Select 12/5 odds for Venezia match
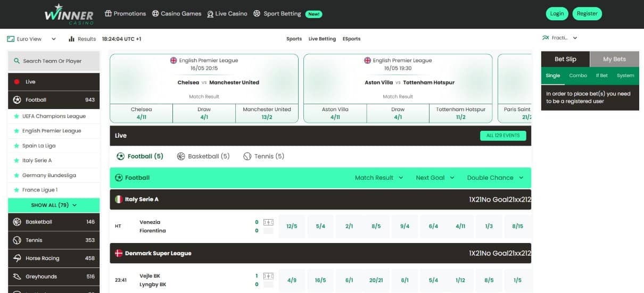Screen dimensions: 644x293 [x=292, y=227]
